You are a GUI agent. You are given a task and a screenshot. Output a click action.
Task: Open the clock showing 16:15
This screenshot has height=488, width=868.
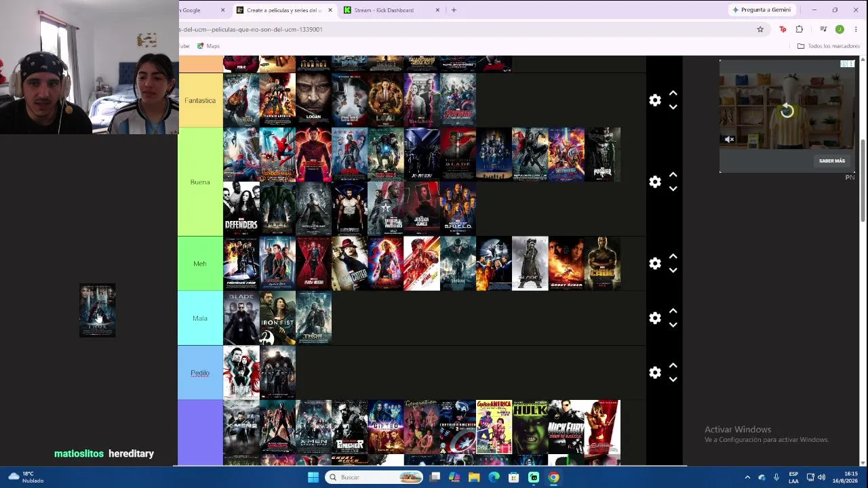pyautogui.click(x=845, y=477)
